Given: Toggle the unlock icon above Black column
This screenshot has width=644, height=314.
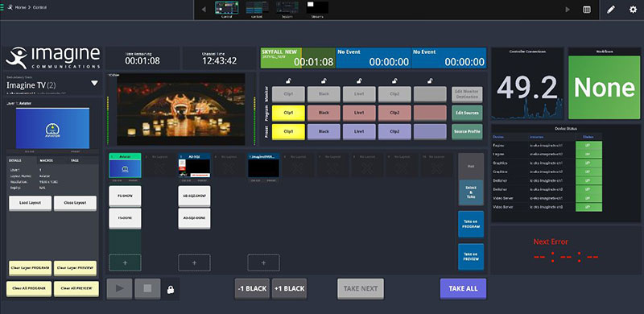Looking at the screenshot, I should (x=324, y=81).
